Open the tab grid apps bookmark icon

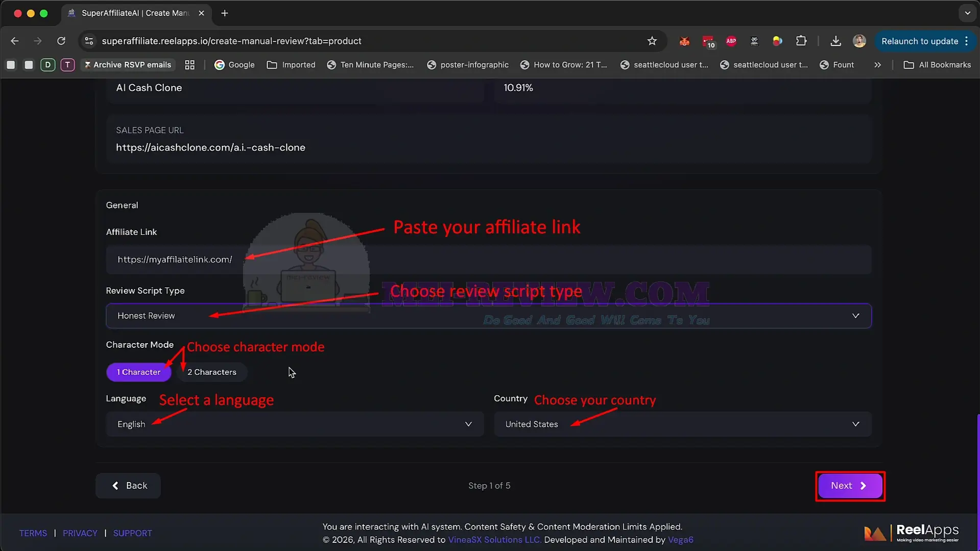tap(190, 65)
